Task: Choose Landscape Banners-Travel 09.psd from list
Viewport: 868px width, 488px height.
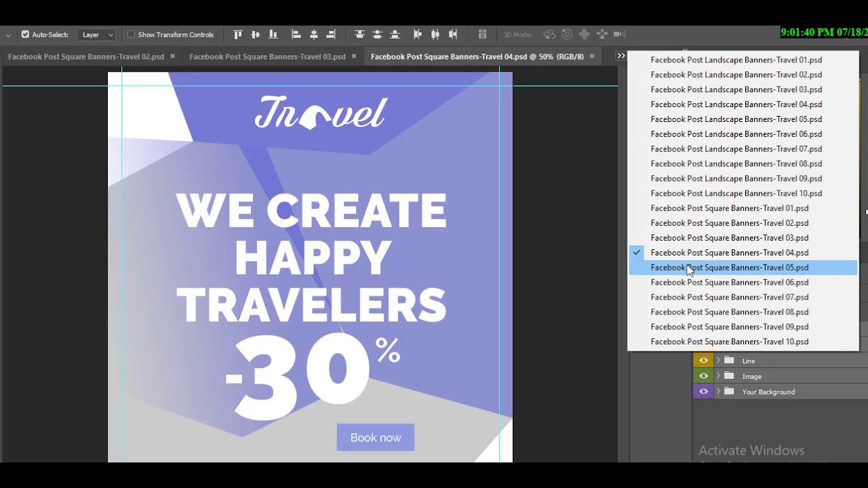Action: (x=743, y=179)
